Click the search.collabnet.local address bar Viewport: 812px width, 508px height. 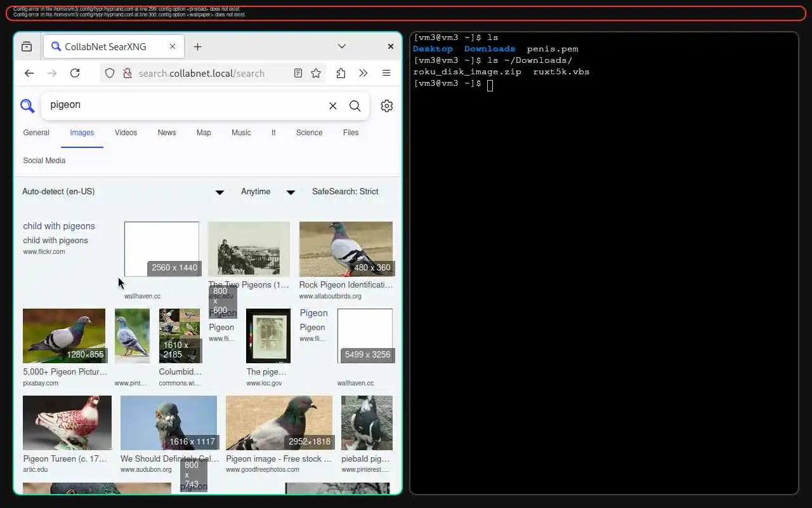coord(201,73)
